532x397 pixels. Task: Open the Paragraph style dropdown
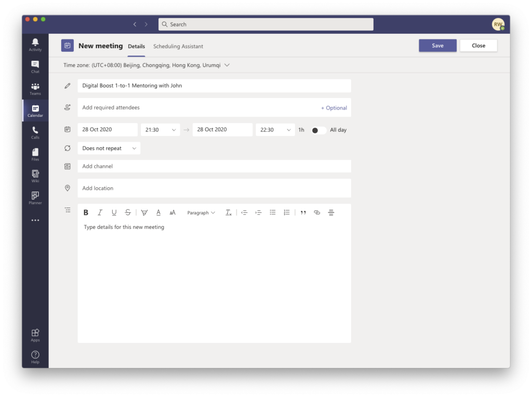[x=201, y=213]
